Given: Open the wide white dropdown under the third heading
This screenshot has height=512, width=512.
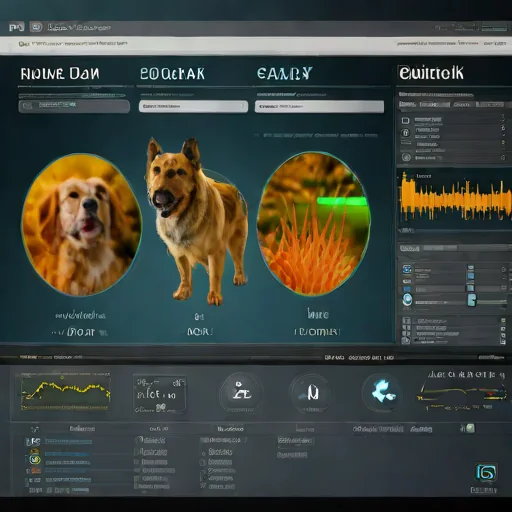Looking at the screenshot, I should 319,107.
